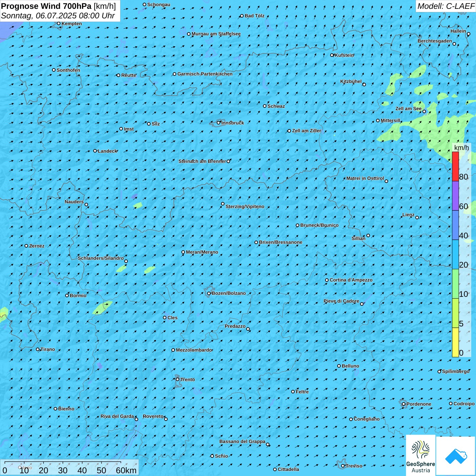476x476 pixels.
Task: Click the 'Rovereto' label
Action: [x=153, y=416]
